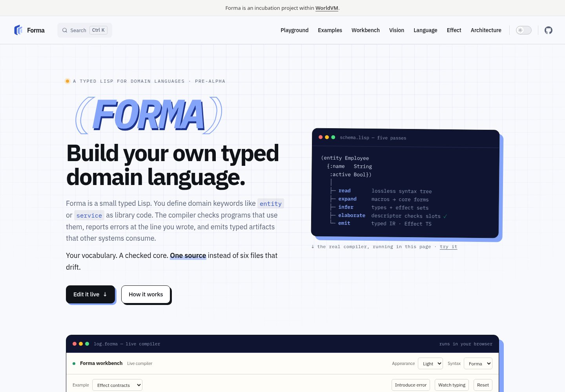Open the Examples nav item
The width and height of the screenshot is (565, 392).
330,30
